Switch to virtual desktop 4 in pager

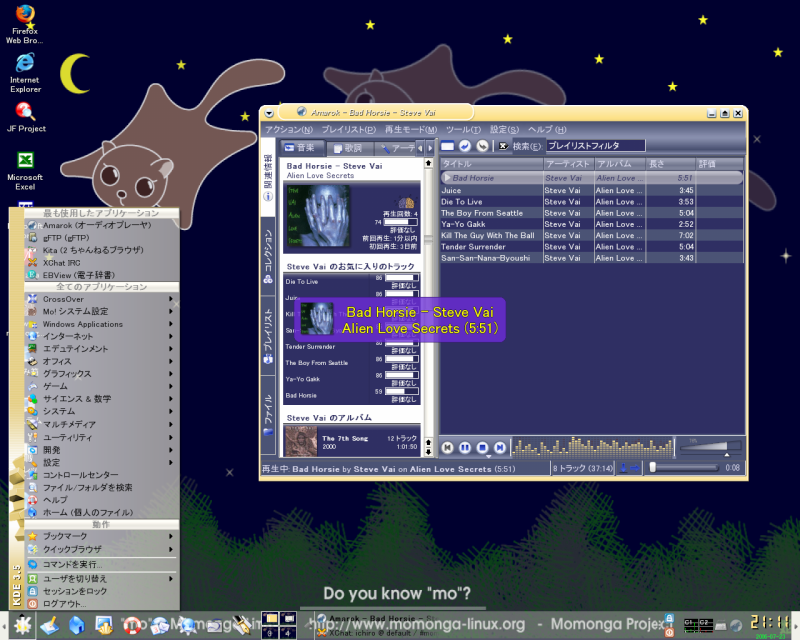pyautogui.click(x=288, y=633)
